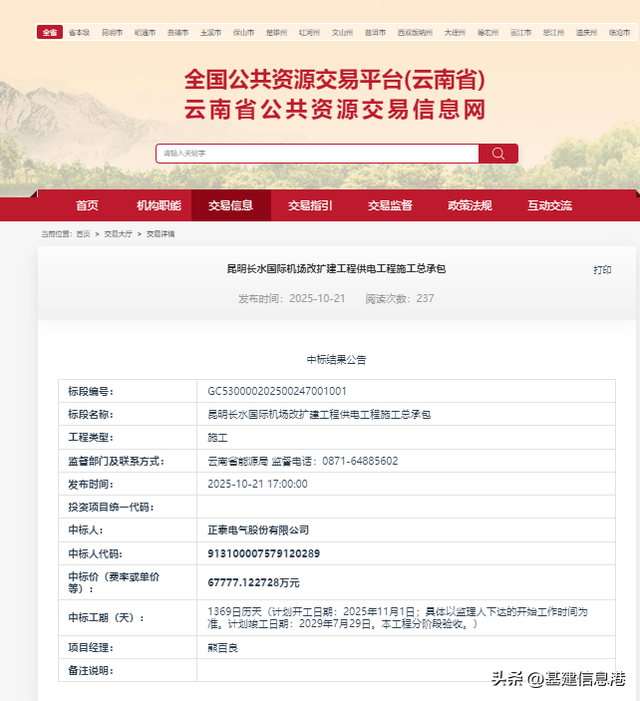Click the 备注说明 label cell

[x=127, y=670]
